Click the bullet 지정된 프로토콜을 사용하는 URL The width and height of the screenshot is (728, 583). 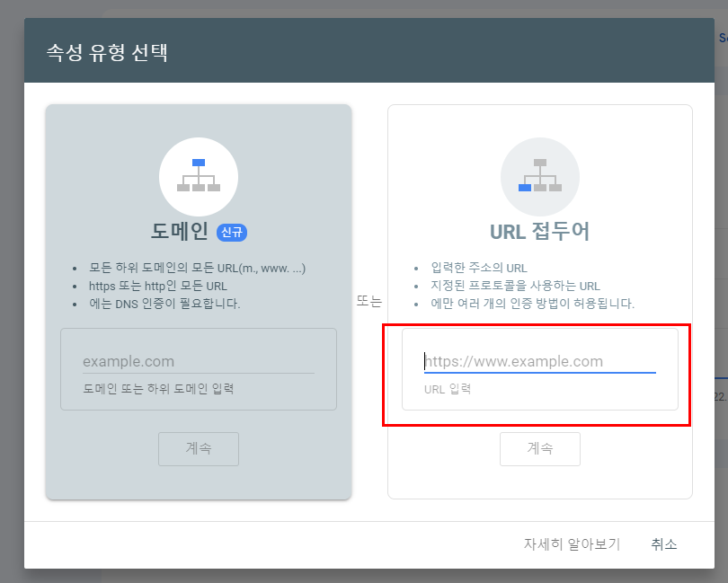[515, 286]
